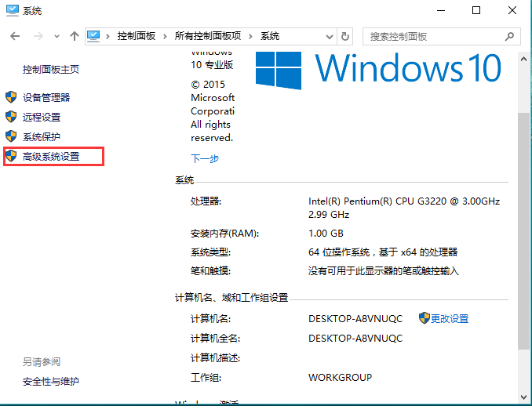532x406 pixels.
Task: Click the forward navigation arrow
Action: click(38, 36)
